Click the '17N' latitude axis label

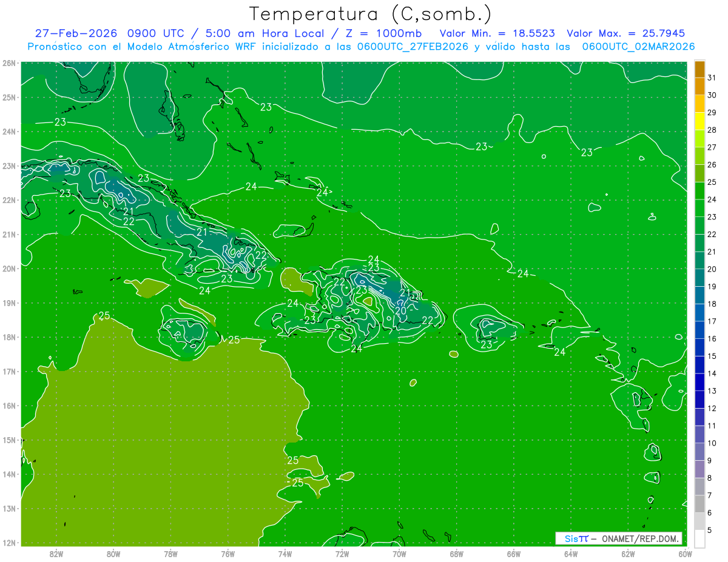click(x=9, y=371)
